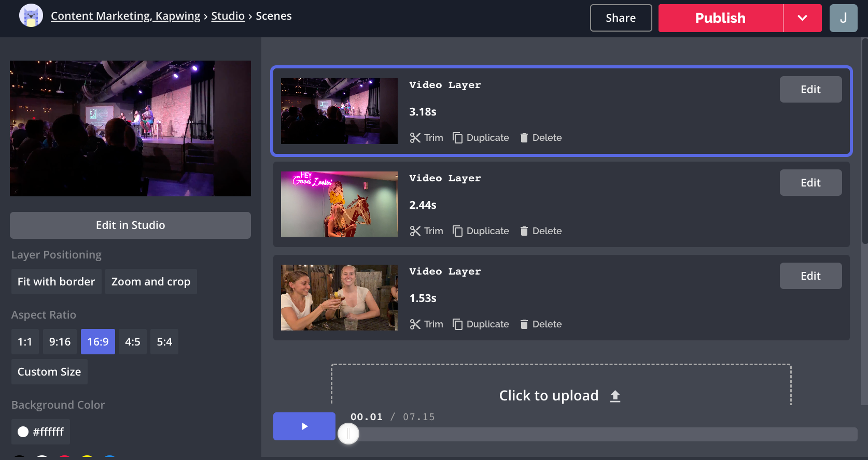Viewport: 868px width, 460px height.
Task: Click the Share button
Action: pyautogui.click(x=621, y=18)
